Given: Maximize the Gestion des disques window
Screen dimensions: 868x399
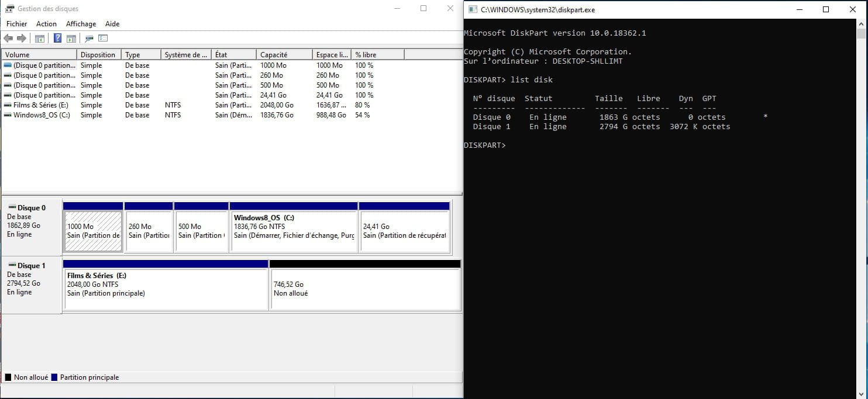Looking at the screenshot, I should 423,9.
